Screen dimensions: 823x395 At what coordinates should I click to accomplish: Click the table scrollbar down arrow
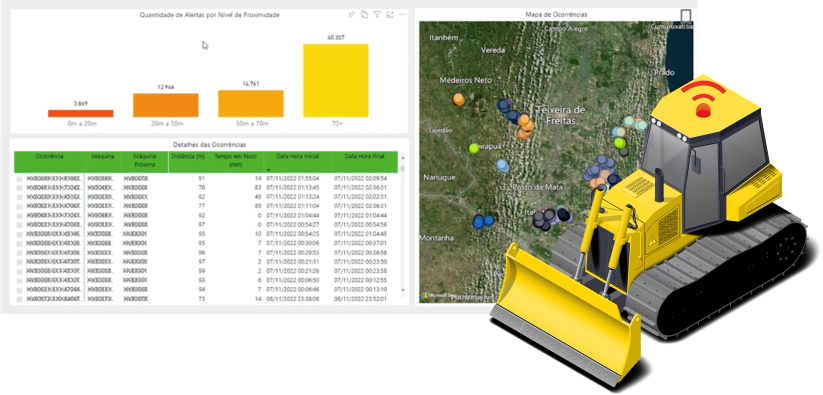point(403,290)
